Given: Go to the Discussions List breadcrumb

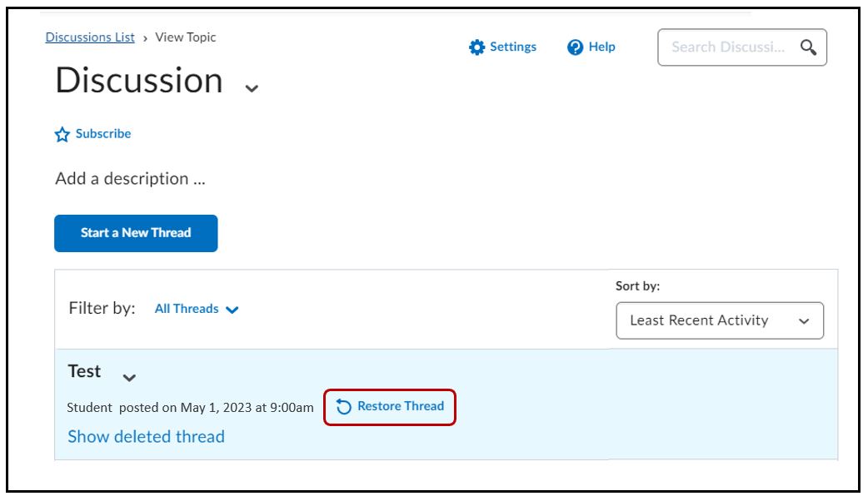Looking at the screenshot, I should 90,37.
